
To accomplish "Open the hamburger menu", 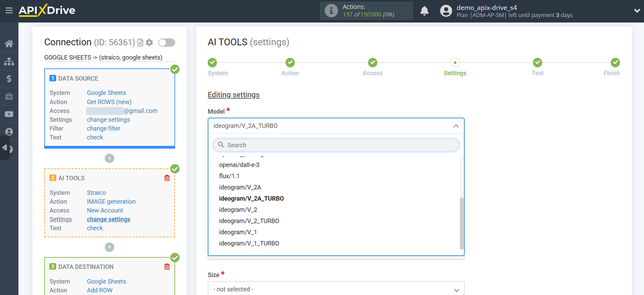I will click(9, 11).
